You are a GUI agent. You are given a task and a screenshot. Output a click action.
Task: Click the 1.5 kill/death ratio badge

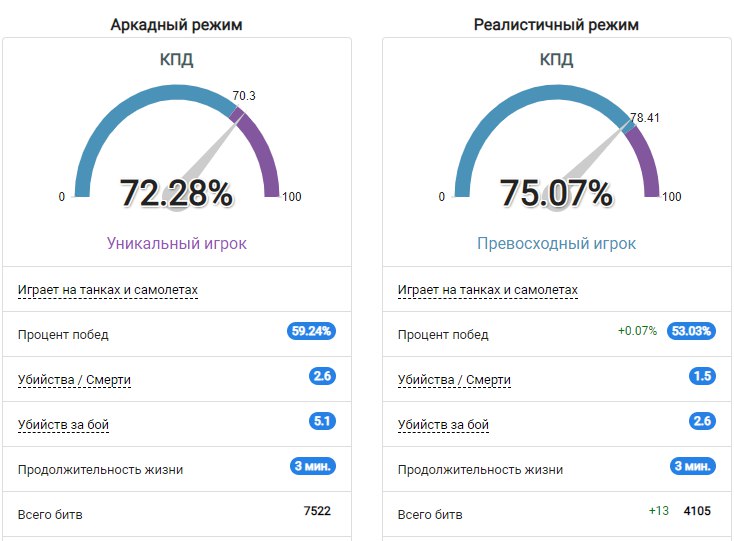(x=702, y=376)
